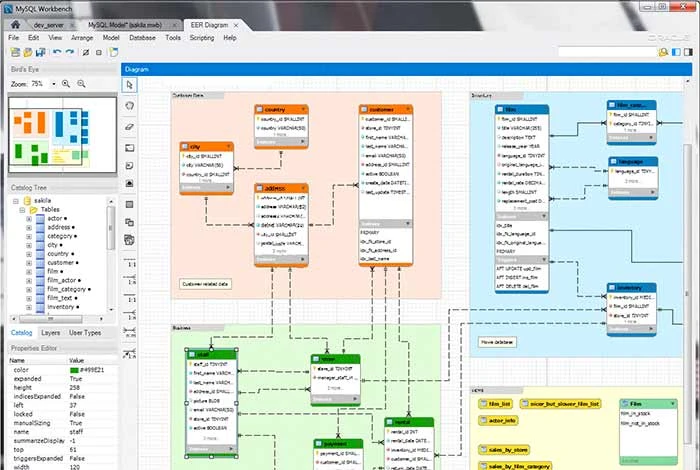Switch to the User Types tab

pos(85,333)
